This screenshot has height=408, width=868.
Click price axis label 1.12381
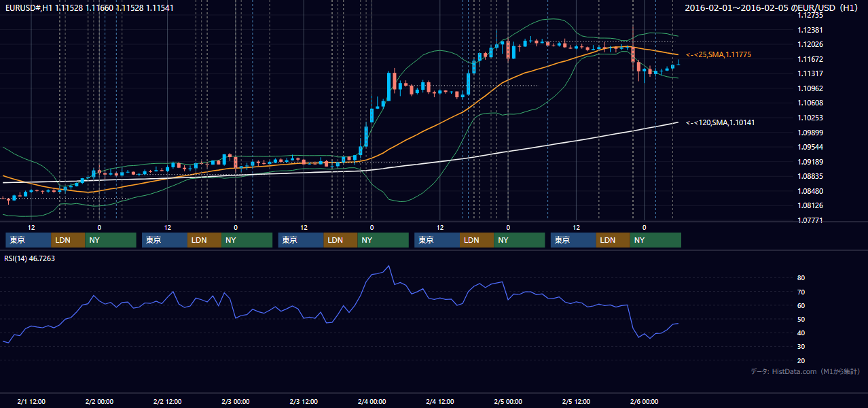pos(811,30)
